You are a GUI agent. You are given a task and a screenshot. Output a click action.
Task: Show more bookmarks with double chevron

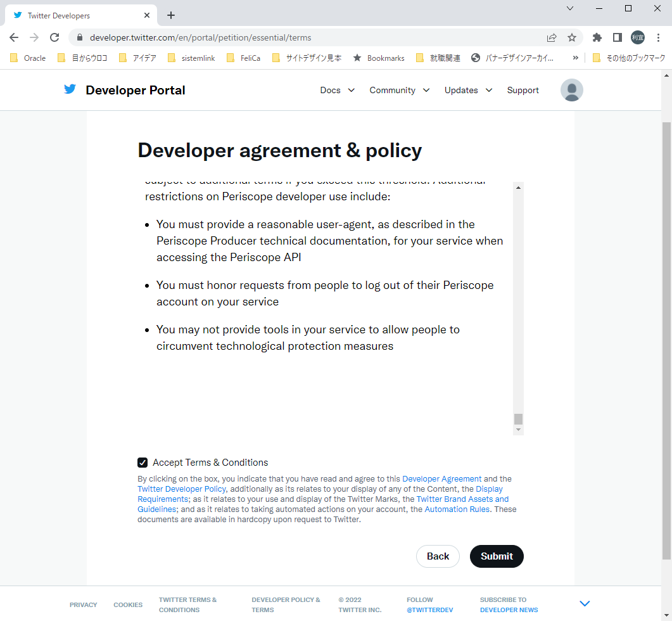coord(576,58)
